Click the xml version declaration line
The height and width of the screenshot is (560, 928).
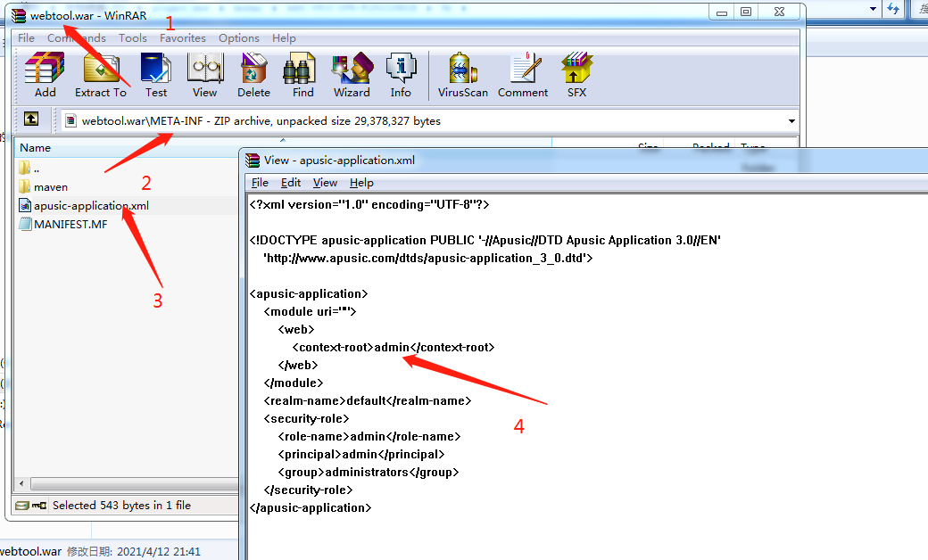tap(370, 204)
